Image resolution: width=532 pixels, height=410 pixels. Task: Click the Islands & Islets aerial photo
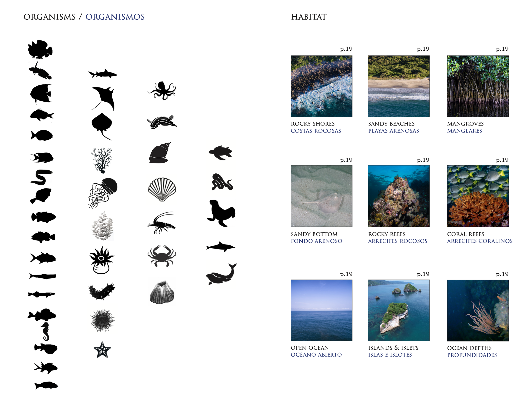[399, 310]
